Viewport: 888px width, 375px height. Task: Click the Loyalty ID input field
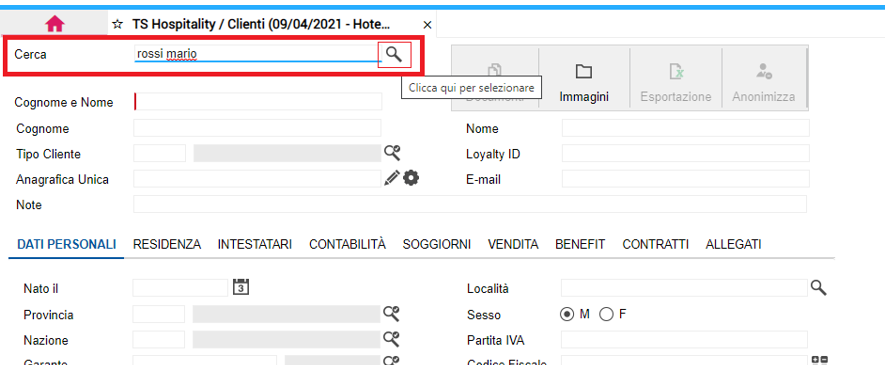pyautogui.click(x=686, y=153)
